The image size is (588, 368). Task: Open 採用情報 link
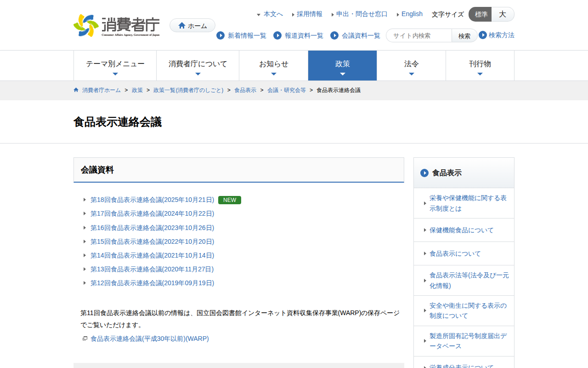310,14
